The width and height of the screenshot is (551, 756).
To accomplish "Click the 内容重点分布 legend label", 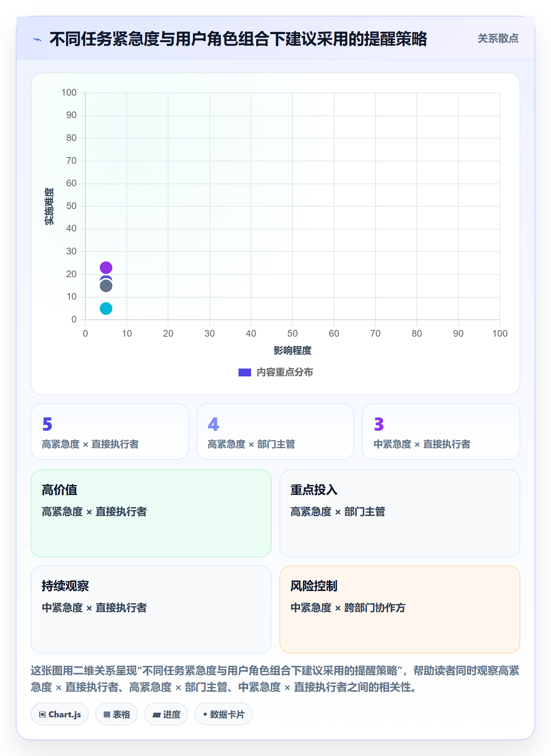I will pyautogui.click(x=285, y=372).
